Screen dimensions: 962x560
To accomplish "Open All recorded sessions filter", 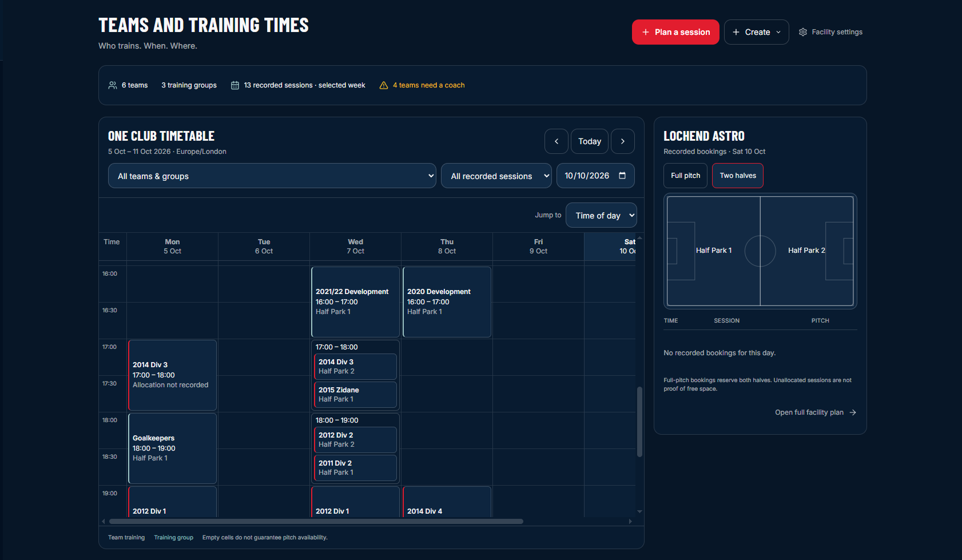I will click(496, 176).
